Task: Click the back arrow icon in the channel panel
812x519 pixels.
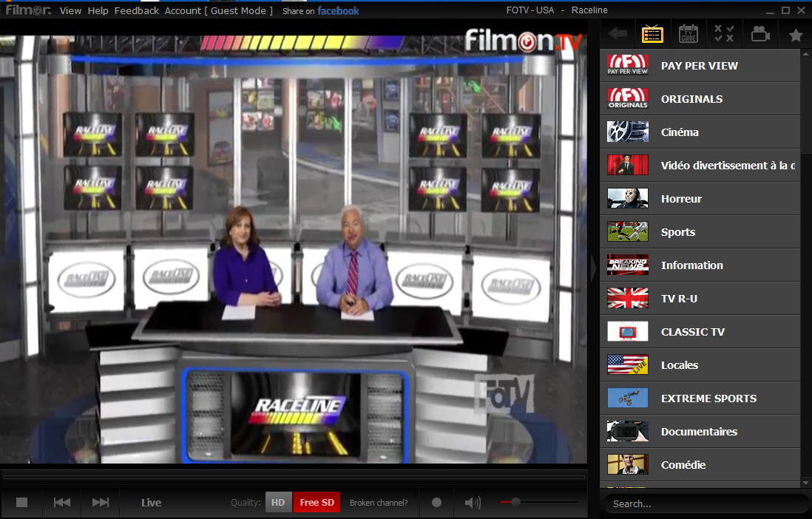Action: pyautogui.click(x=618, y=34)
